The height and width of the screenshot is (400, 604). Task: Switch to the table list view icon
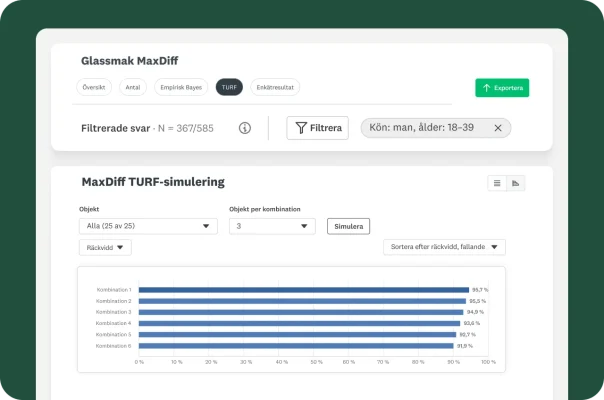[497, 183]
